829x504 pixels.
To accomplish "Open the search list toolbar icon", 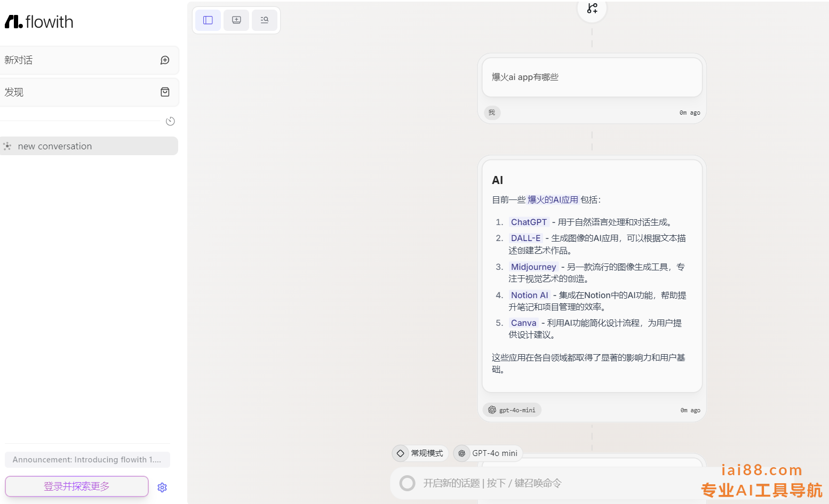I will pos(265,20).
